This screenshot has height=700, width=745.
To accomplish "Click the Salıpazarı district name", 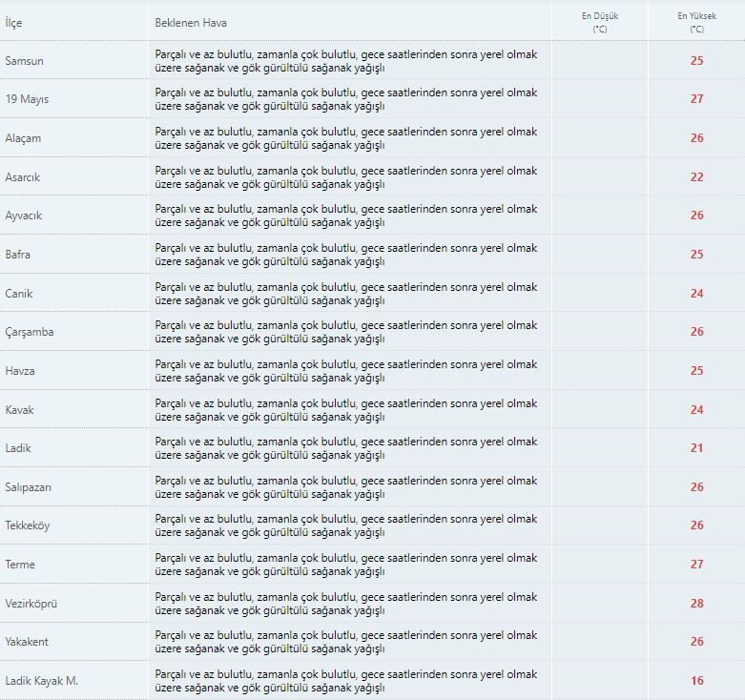I will coord(29,487).
